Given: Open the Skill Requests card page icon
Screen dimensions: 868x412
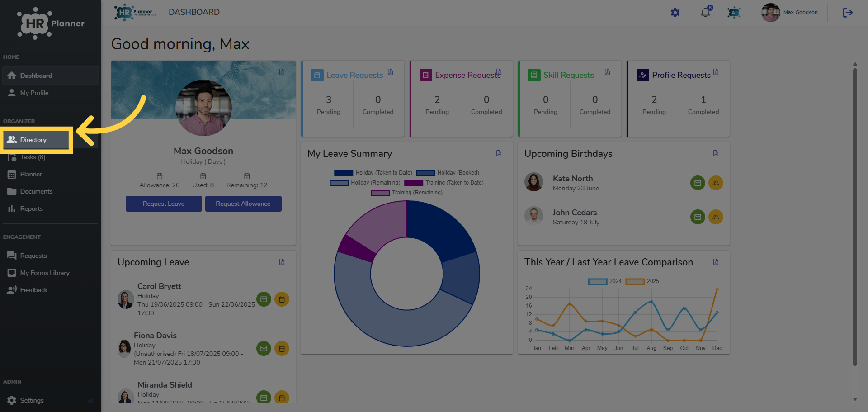Looking at the screenshot, I should [608, 72].
